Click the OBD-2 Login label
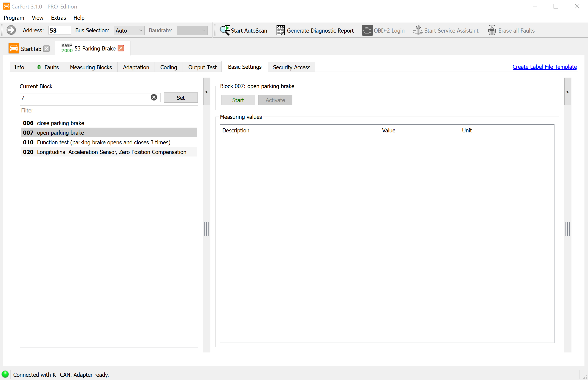The width and height of the screenshot is (588, 380). (x=389, y=31)
